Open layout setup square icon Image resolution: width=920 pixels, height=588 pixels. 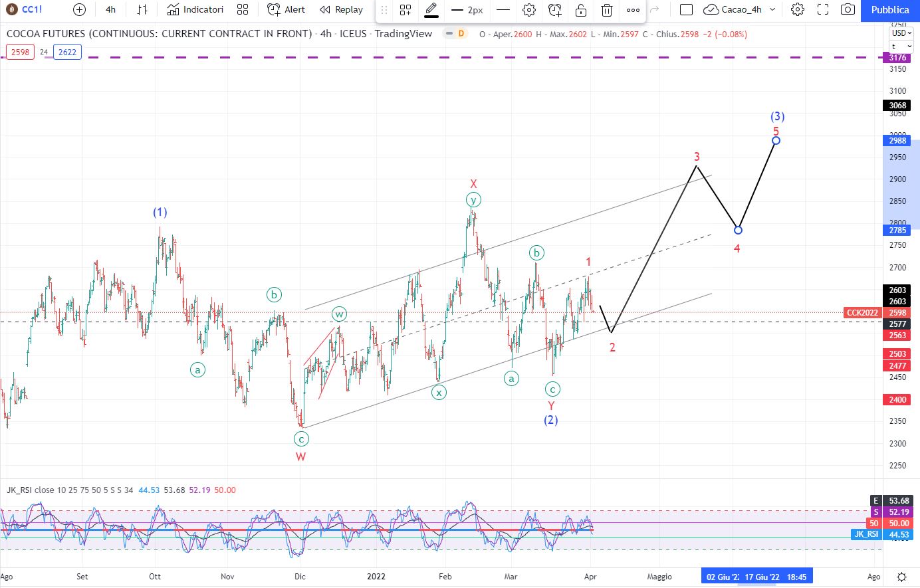point(687,9)
